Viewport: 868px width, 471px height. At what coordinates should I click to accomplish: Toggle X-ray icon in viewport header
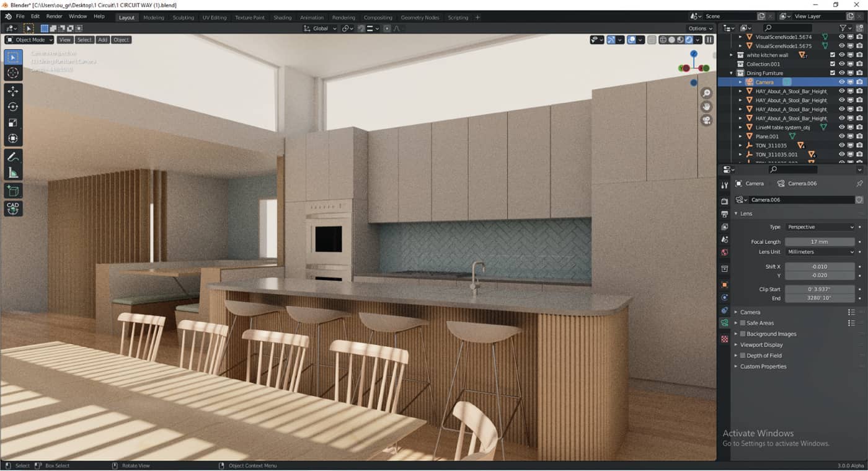point(652,40)
